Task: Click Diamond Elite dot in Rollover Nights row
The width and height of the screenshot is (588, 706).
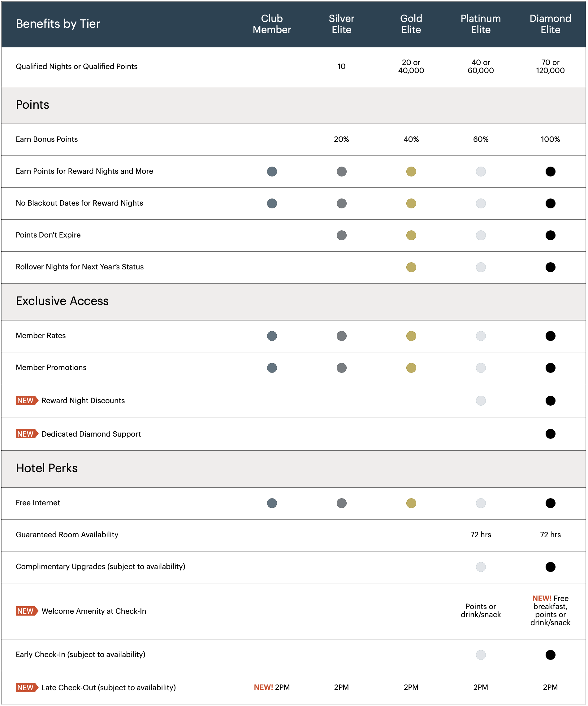Action: click(550, 267)
